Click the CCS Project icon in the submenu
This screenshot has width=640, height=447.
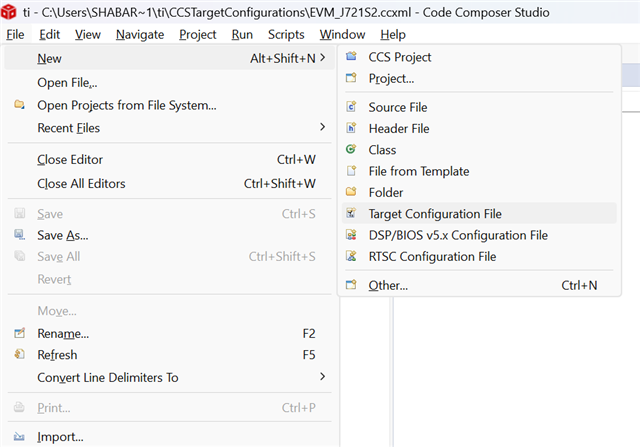(x=350, y=57)
